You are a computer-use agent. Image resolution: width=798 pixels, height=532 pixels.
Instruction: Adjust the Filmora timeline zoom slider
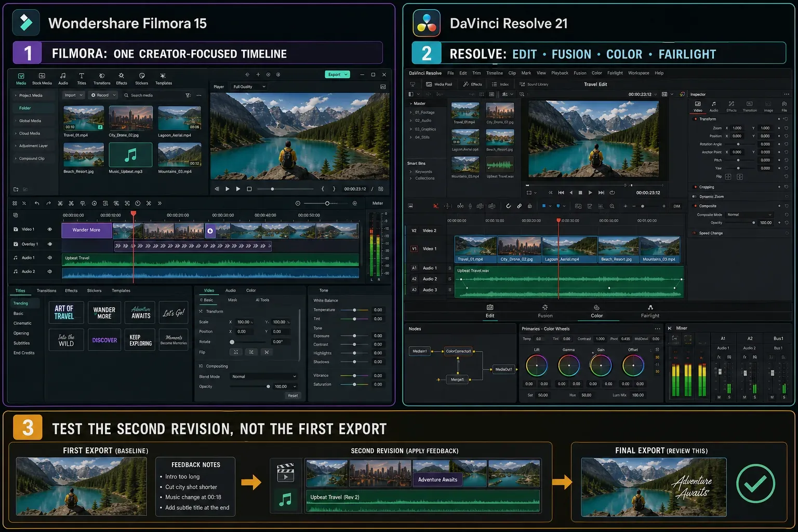pos(326,204)
